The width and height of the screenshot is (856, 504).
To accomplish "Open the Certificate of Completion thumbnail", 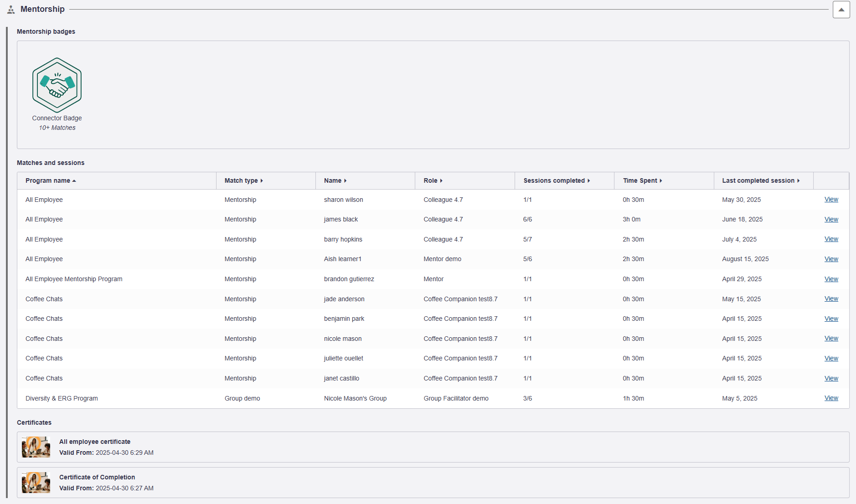I will click(36, 483).
